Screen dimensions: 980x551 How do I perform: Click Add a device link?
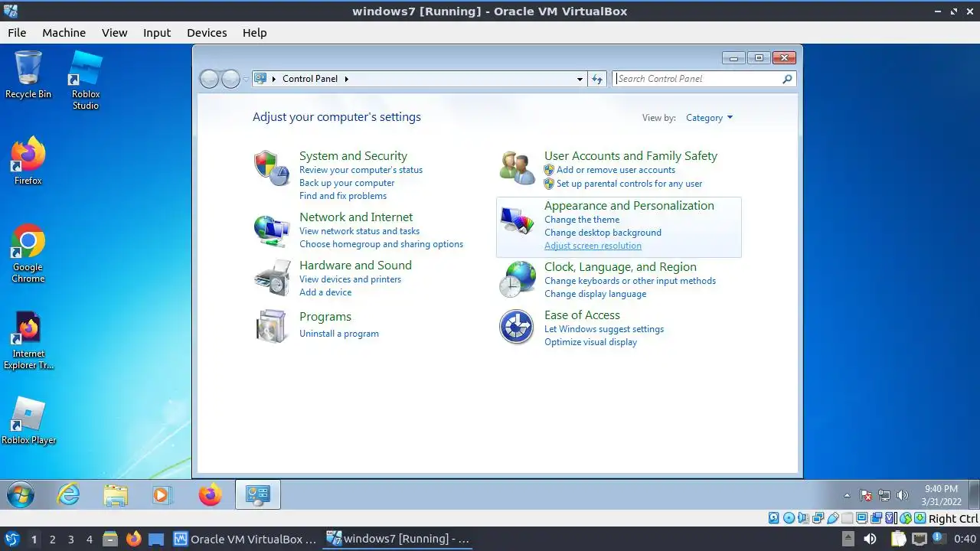[325, 292]
